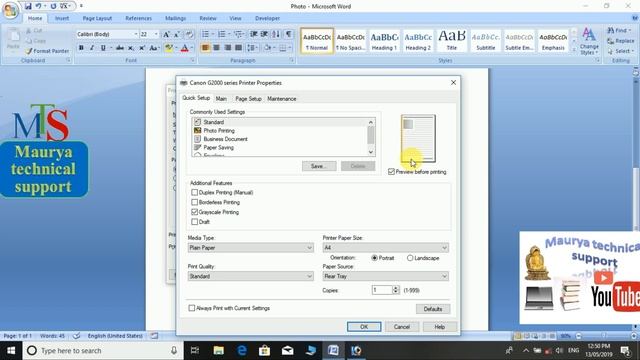
Task: Open the References ribbon tab
Action: pyautogui.click(x=138, y=18)
